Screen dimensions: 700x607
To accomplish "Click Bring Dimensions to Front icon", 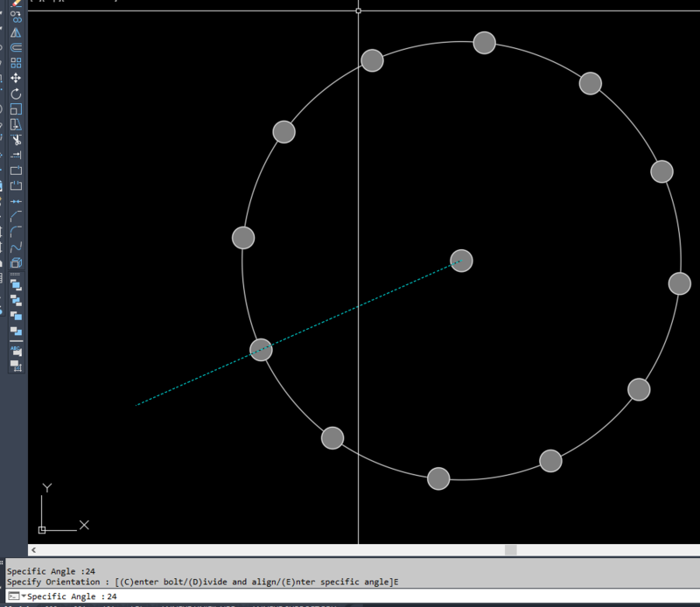I will click(x=16, y=366).
